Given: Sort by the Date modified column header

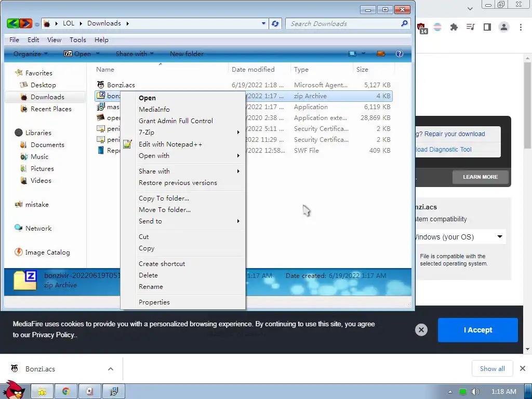Looking at the screenshot, I should coord(260,70).
